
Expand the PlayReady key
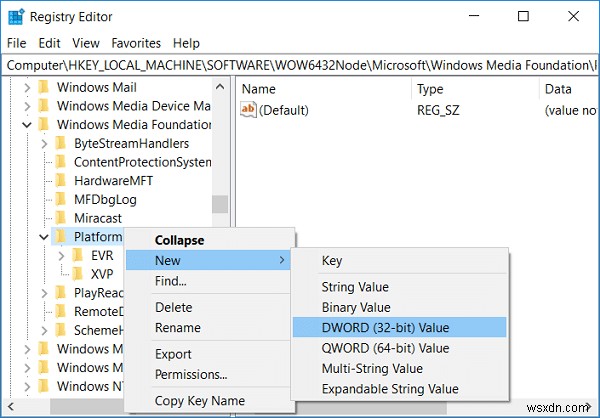pyautogui.click(x=44, y=293)
